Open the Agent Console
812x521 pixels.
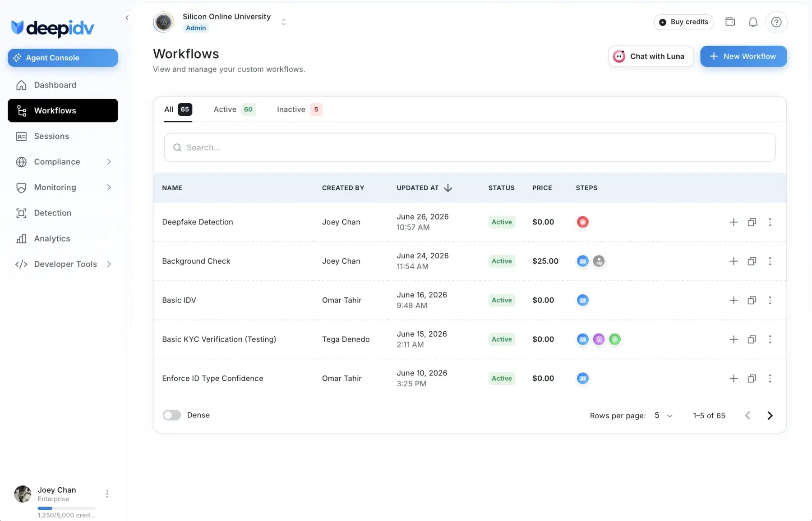pyautogui.click(x=63, y=58)
